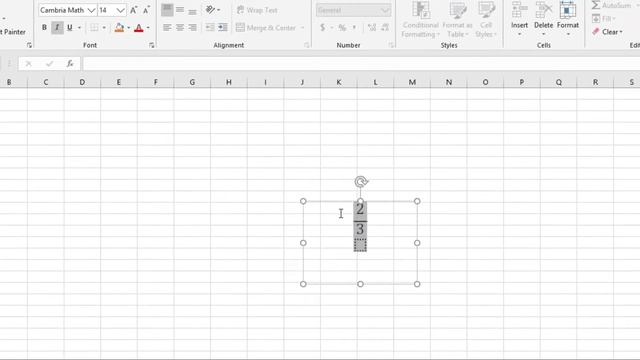The image size is (640, 360).
Task: Open Conditional Formatting menu
Action: (x=420, y=20)
